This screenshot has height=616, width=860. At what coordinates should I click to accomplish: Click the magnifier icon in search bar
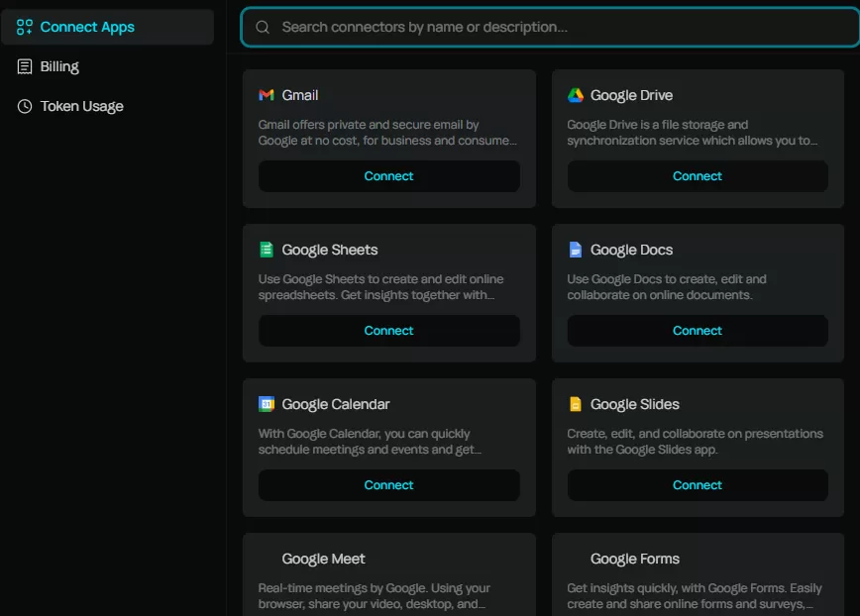[263, 28]
